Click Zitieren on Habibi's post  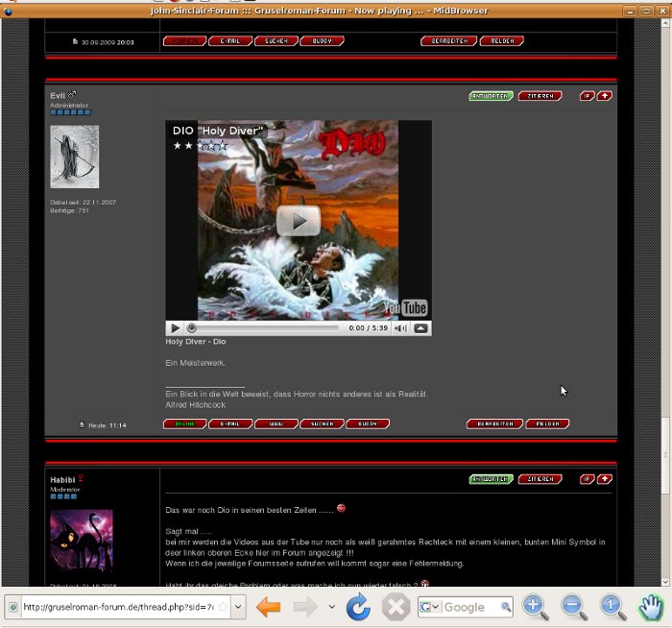pos(540,479)
